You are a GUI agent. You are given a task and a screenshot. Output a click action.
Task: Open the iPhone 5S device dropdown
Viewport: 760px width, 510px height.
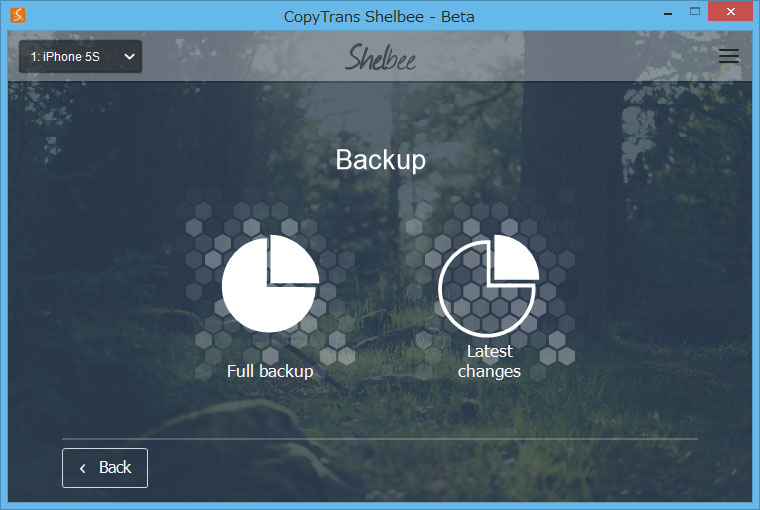tap(80, 57)
